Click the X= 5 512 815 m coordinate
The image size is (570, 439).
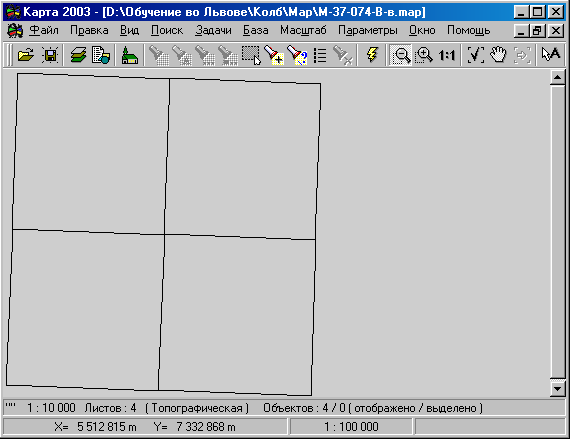tap(95, 427)
